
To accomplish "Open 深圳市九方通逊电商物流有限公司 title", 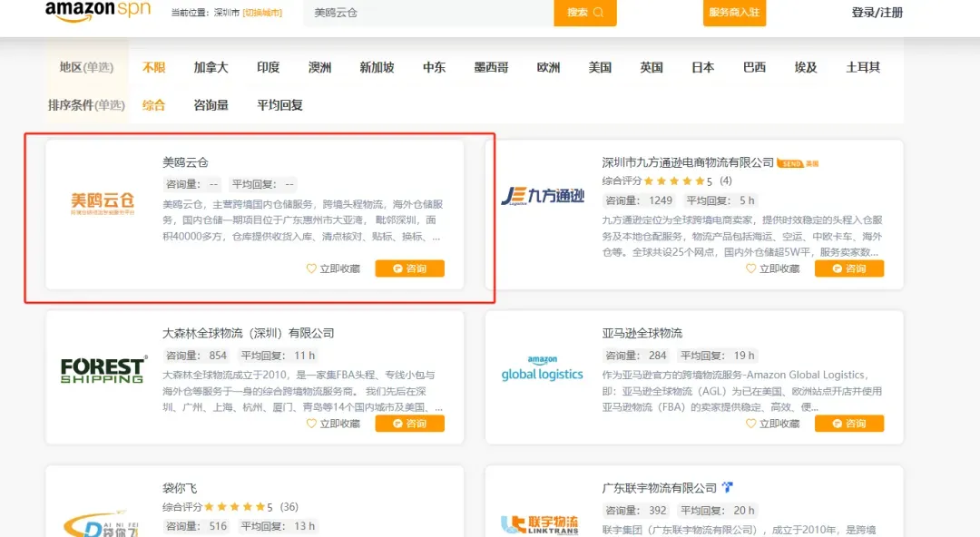I will tap(688, 162).
